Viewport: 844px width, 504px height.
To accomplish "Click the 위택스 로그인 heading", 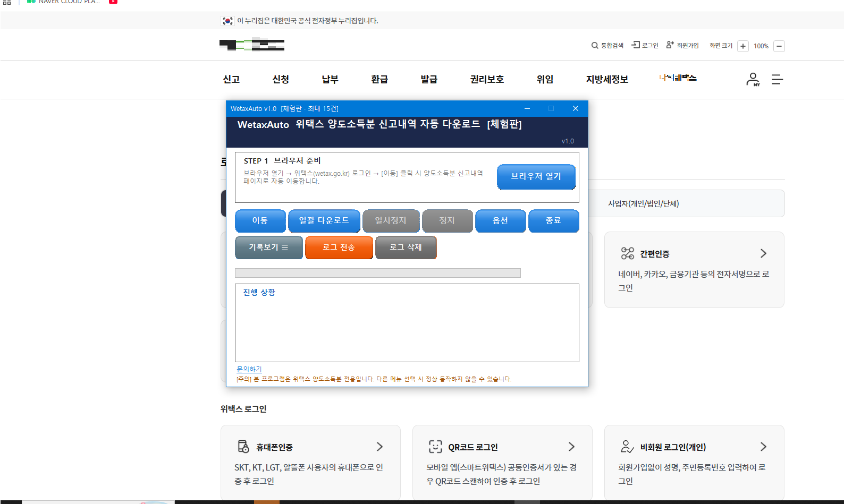I will tap(243, 409).
